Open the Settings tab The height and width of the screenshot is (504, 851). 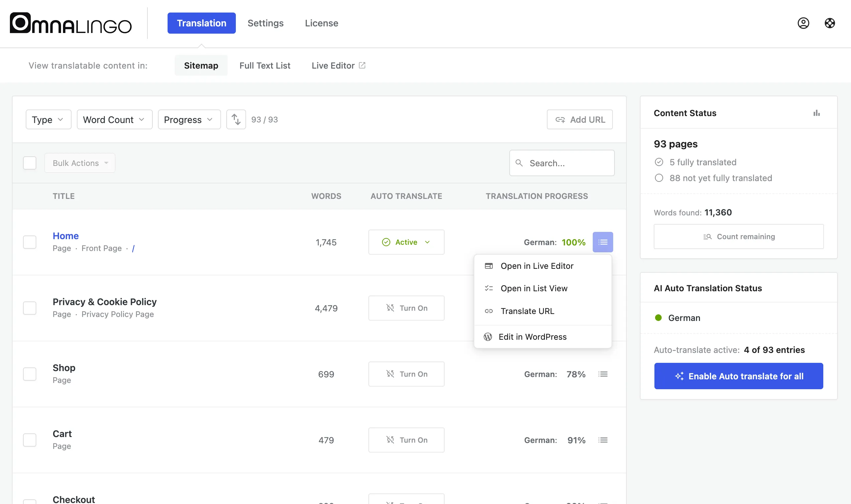point(265,23)
